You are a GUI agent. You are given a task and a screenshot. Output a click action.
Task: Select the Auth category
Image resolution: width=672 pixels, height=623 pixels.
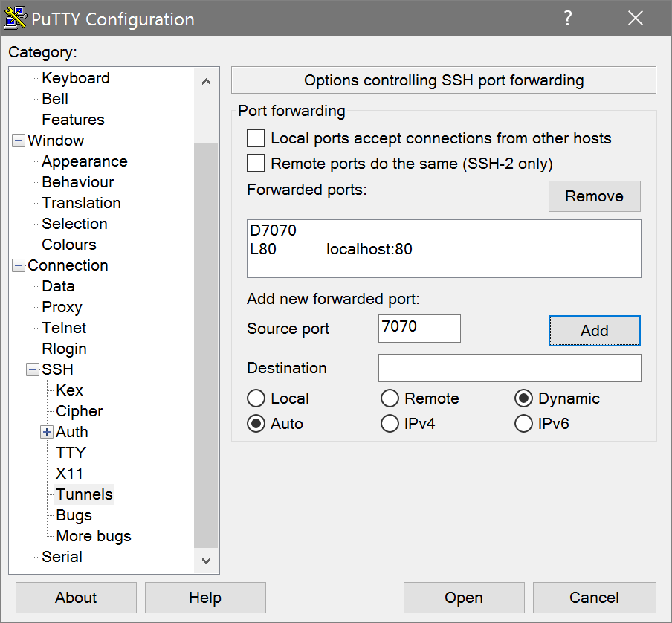coord(72,432)
